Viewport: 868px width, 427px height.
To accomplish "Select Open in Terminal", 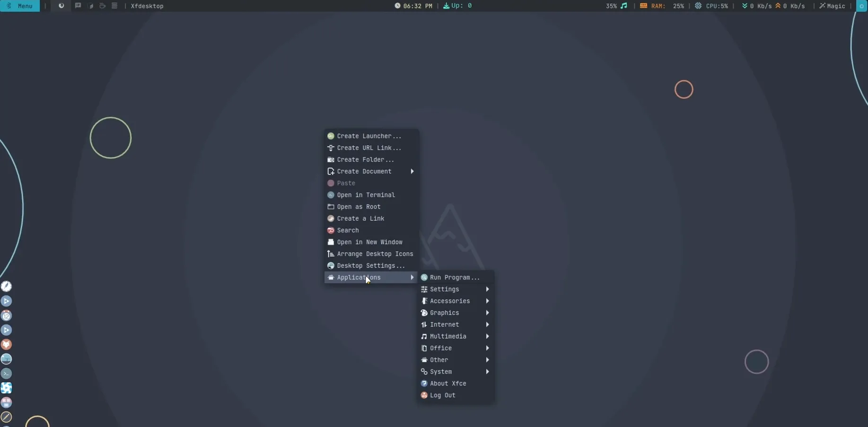I will (371, 195).
